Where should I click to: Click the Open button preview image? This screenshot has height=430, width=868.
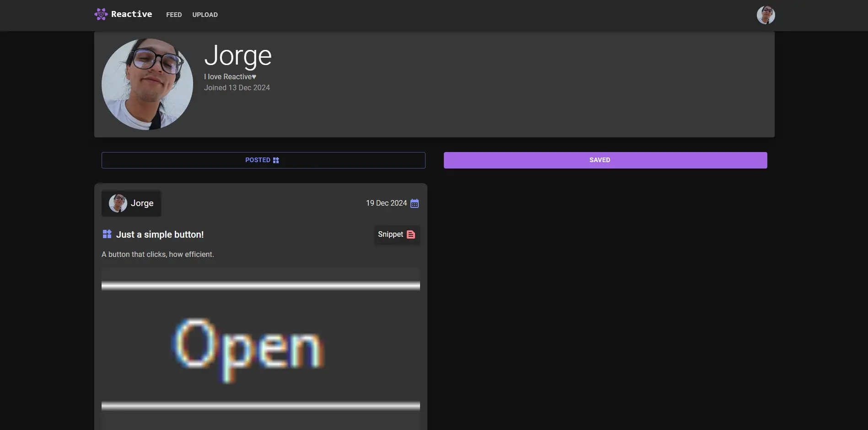click(x=261, y=349)
